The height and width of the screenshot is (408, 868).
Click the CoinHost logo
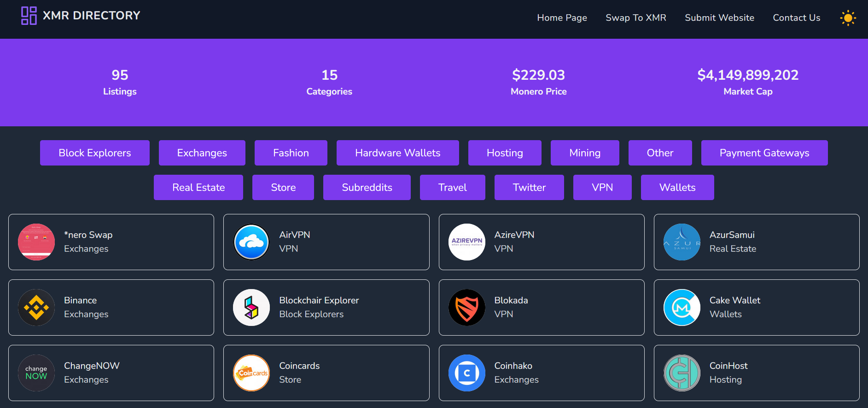[682, 373]
